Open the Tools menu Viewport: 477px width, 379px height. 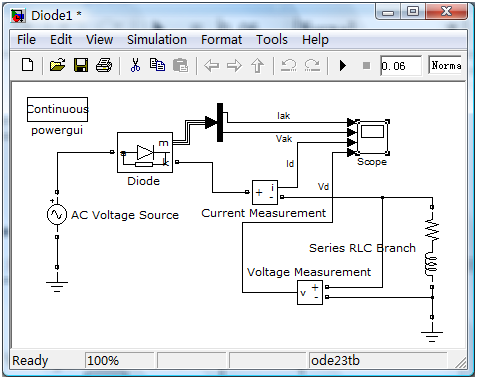tap(272, 40)
